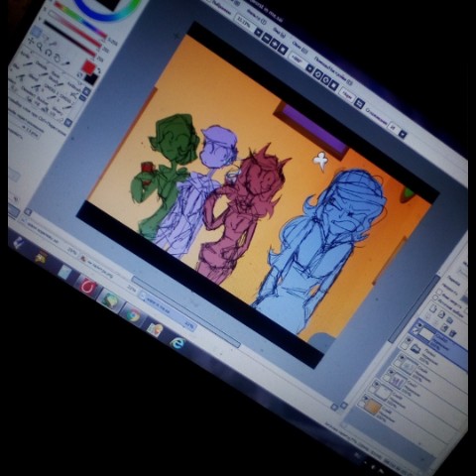
Task: Click the zoom percentage field
Action: pyautogui.click(x=245, y=23)
